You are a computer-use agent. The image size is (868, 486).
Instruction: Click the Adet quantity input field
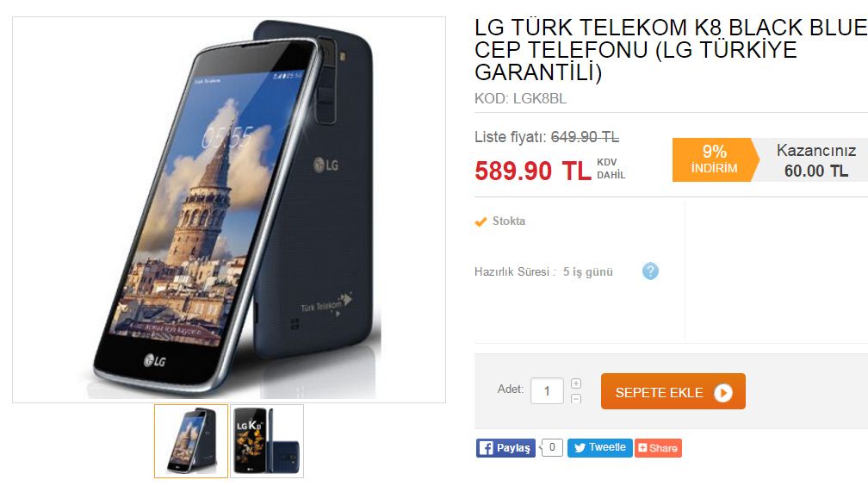(547, 391)
